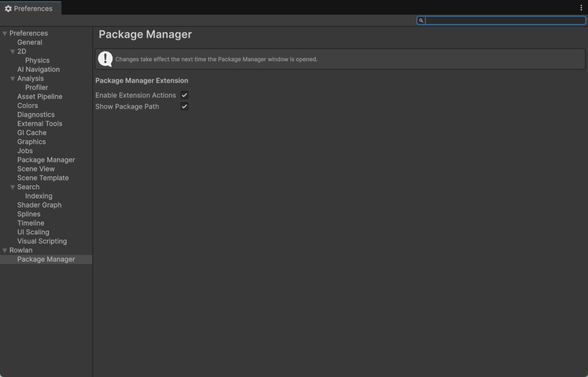
Task: Click the exclamation warning icon in the banner
Action: click(x=105, y=59)
